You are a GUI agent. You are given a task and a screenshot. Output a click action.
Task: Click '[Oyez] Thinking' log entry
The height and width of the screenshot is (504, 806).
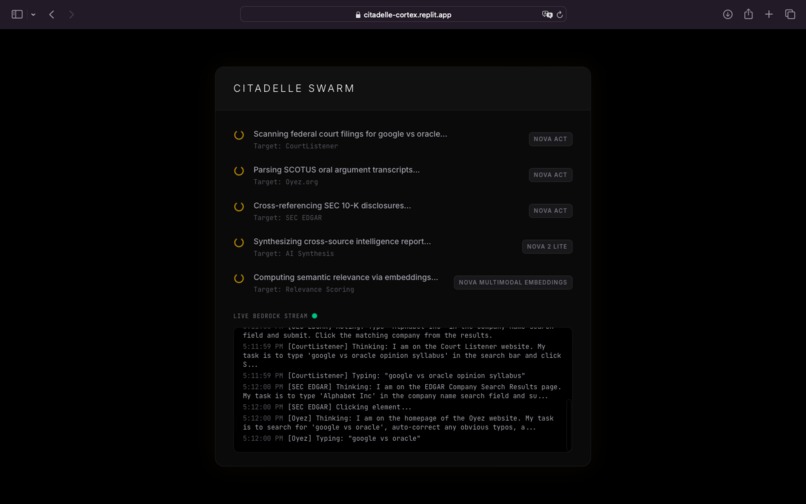pos(398,423)
